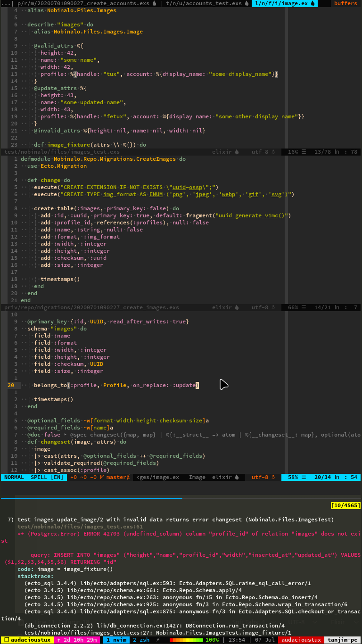Select the l/n/f/i/image.ex buffer tab
Image resolution: width=362 pixels, height=644 pixels.
pyautogui.click(x=284, y=3)
